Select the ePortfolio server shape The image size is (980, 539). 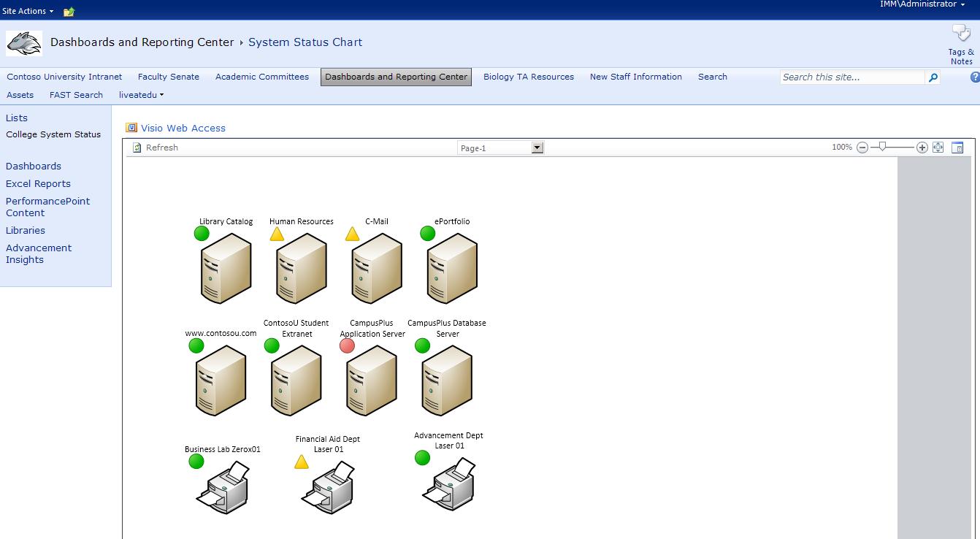(452, 268)
